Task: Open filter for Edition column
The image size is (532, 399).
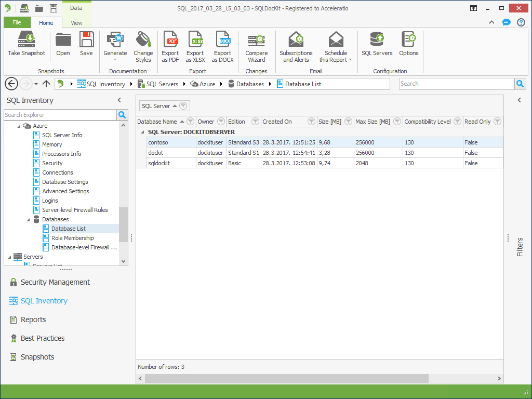Action: pos(256,122)
